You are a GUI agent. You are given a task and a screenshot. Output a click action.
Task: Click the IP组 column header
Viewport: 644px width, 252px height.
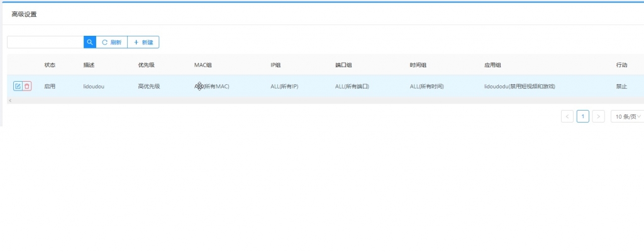point(275,65)
